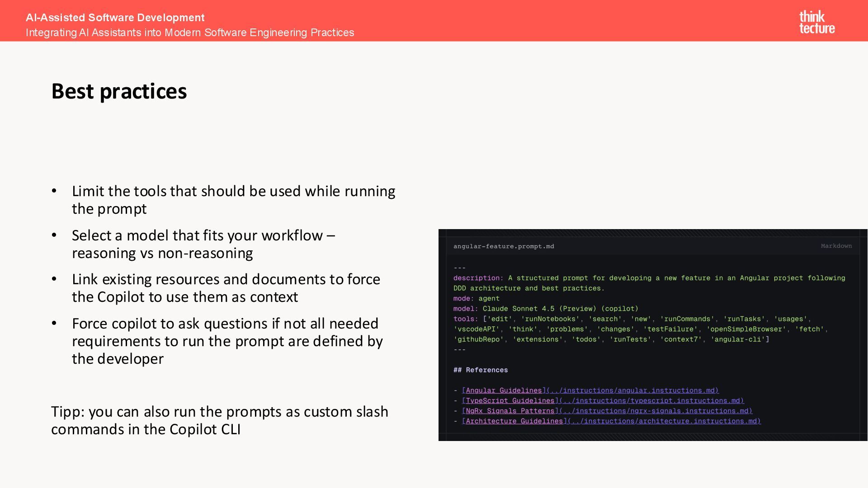Select the Best practices slide title

(x=119, y=91)
